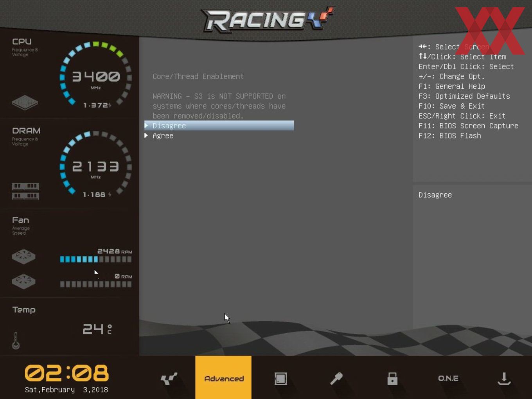
Task: Click the 02:08 clock display
Action: coord(67,373)
